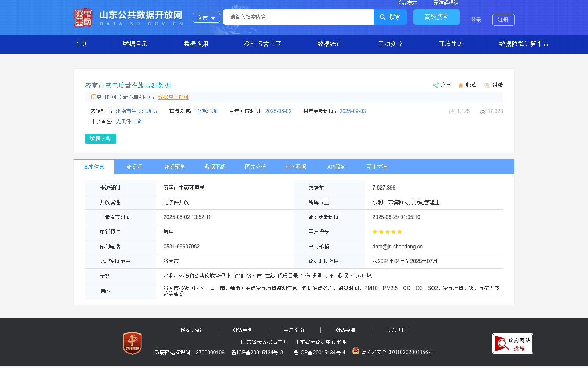Open the 数据统计 menu
Image resolution: width=588 pixels, height=368 pixels.
coord(329,44)
